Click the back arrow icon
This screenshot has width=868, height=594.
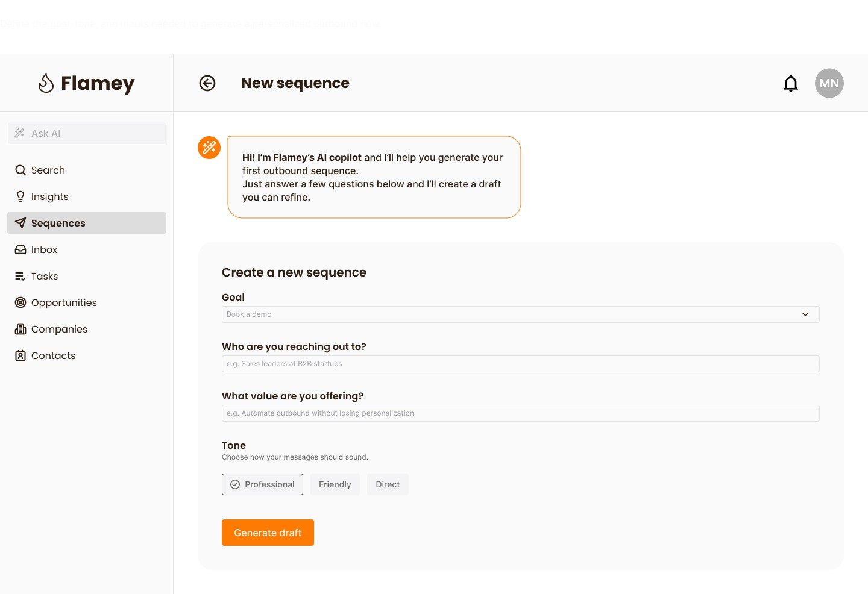tap(207, 83)
